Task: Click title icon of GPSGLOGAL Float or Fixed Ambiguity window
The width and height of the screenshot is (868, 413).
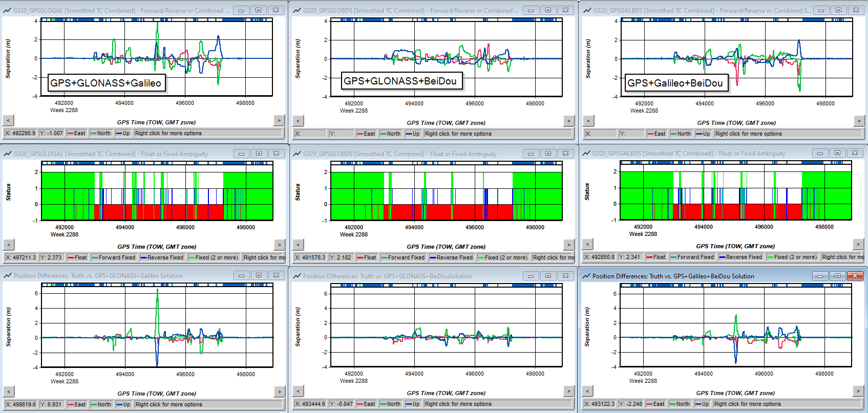Action: tap(8, 154)
